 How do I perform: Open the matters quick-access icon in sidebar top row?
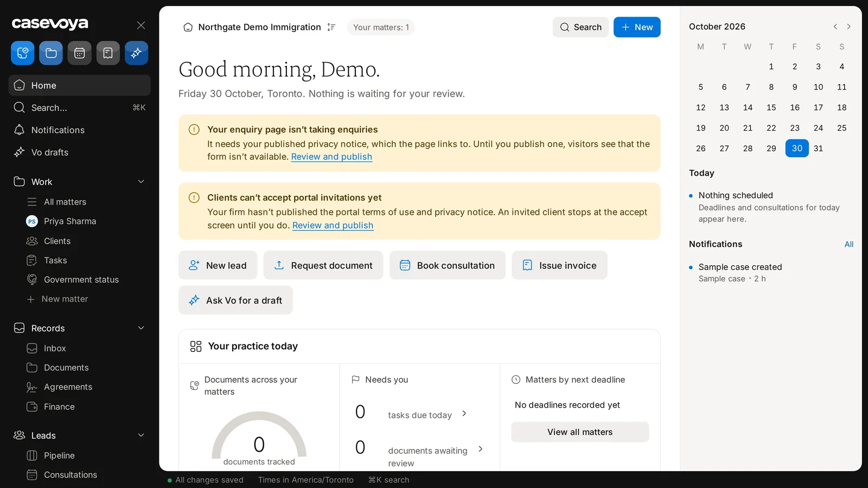(23, 53)
